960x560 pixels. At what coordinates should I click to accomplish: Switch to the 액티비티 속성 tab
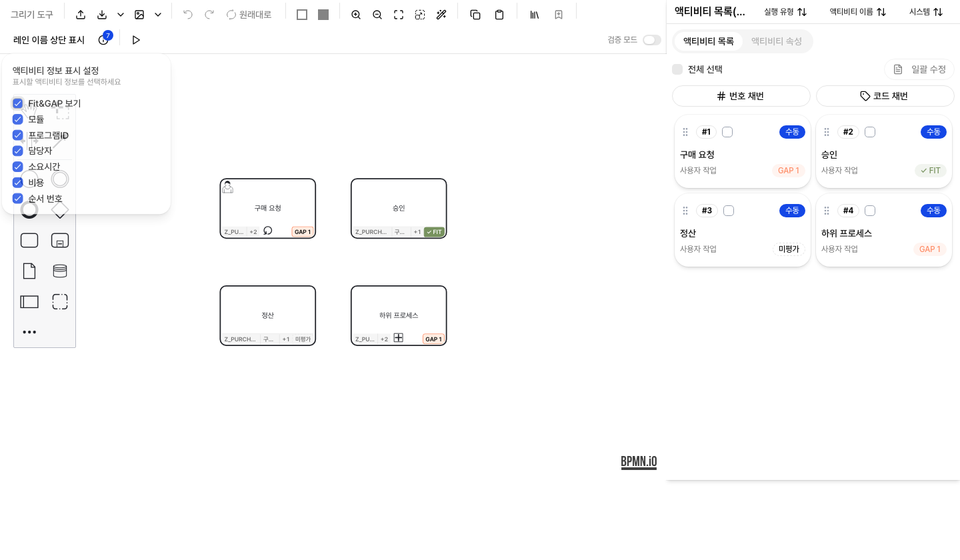[777, 41]
